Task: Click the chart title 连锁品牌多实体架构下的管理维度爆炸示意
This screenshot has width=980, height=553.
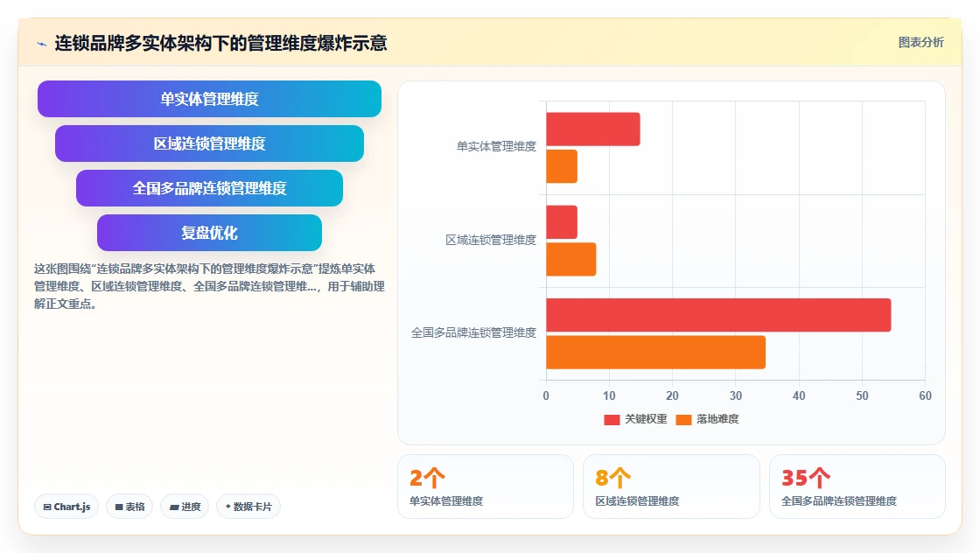Action: click(x=220, y=43)
